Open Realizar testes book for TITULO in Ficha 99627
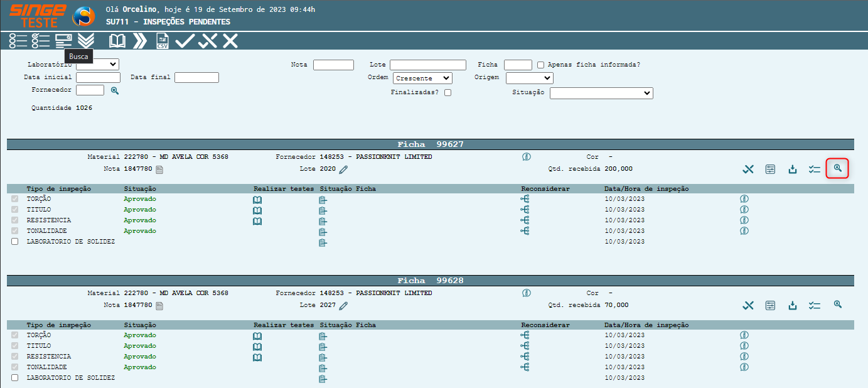This screenshot has width=868, height=388. pos(257,210)
